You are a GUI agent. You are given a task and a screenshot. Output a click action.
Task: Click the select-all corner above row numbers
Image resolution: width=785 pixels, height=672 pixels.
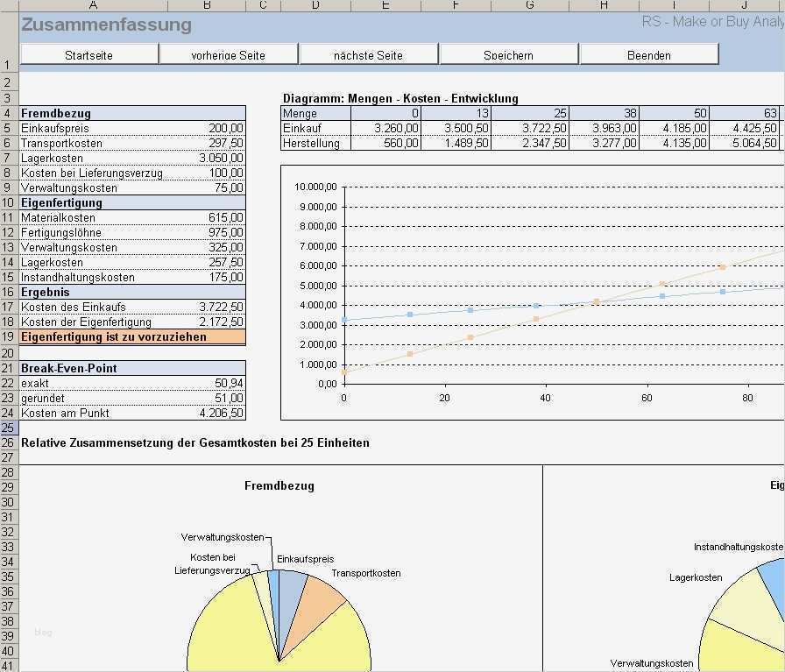(x=10, y=5)
